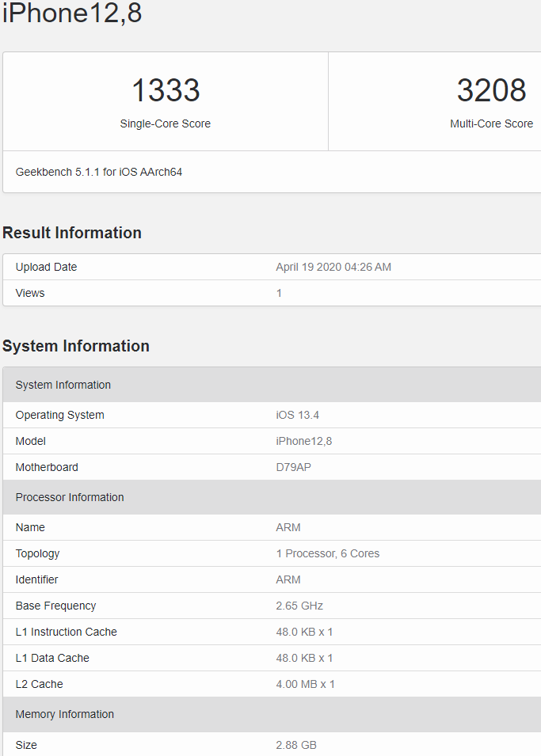Viewport: 541px width, 756px height.
Task: Click the bold System Information heading
Action: [x=76, y=346]
